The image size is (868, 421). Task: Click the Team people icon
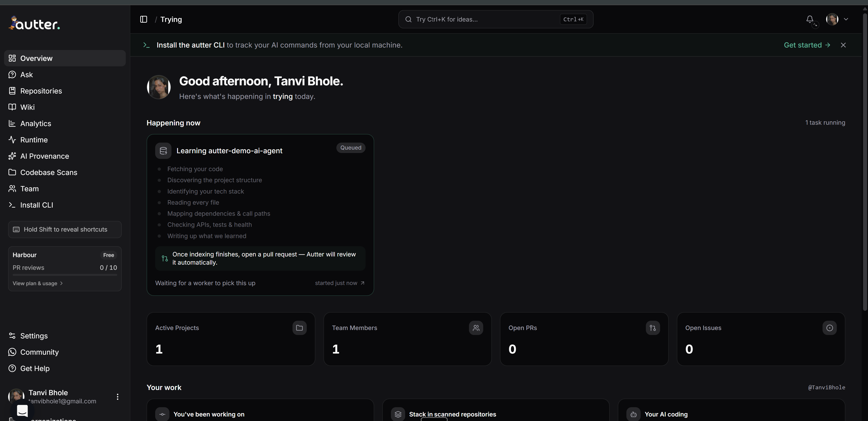(x=12, y=188)
